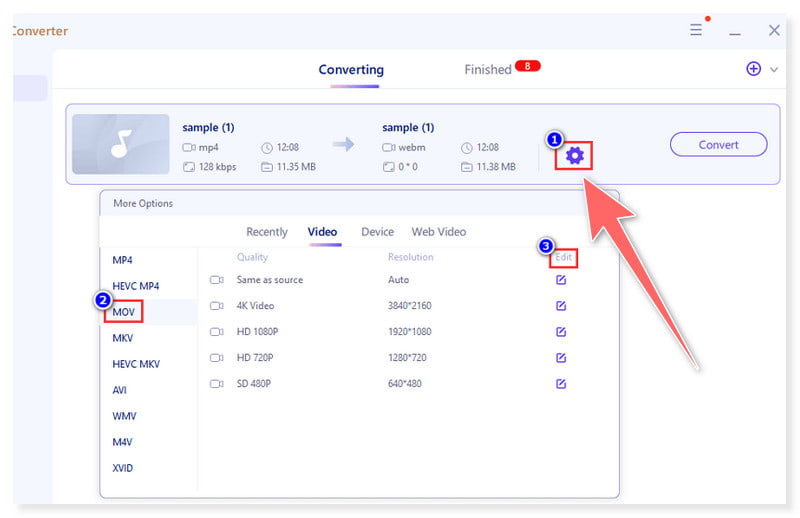Screen dimensions: 800x518
Task: Switch to the Web Video tab
Action: (438, 232)
